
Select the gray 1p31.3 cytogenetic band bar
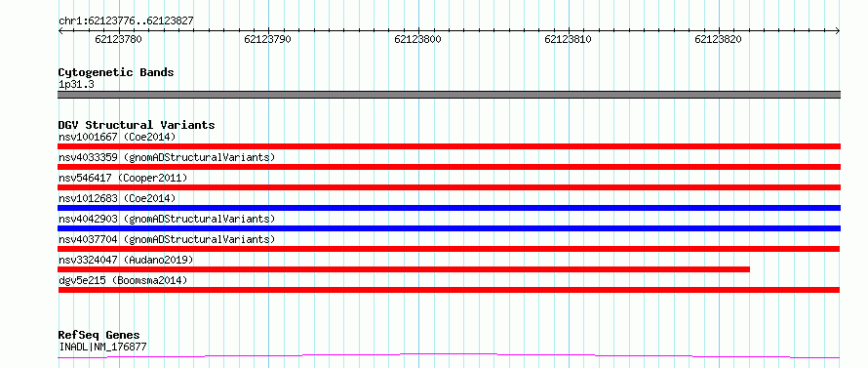pyautogui.click(x=449, y=95)
